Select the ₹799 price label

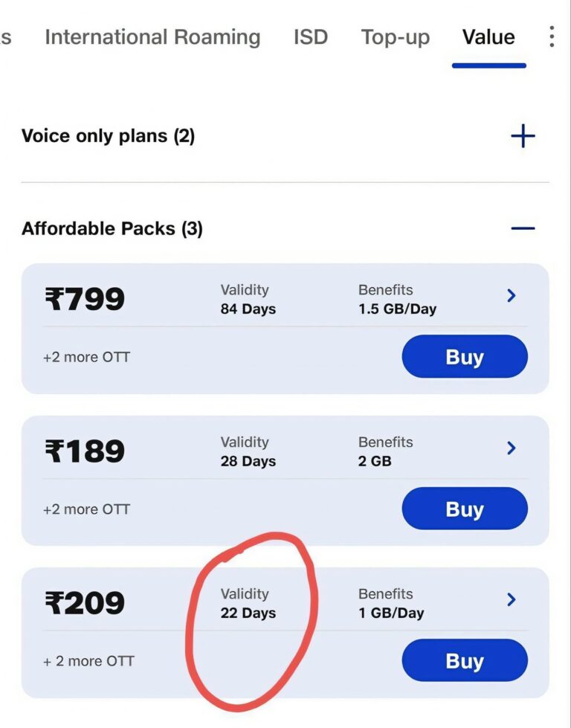click(x=85, y=299)
